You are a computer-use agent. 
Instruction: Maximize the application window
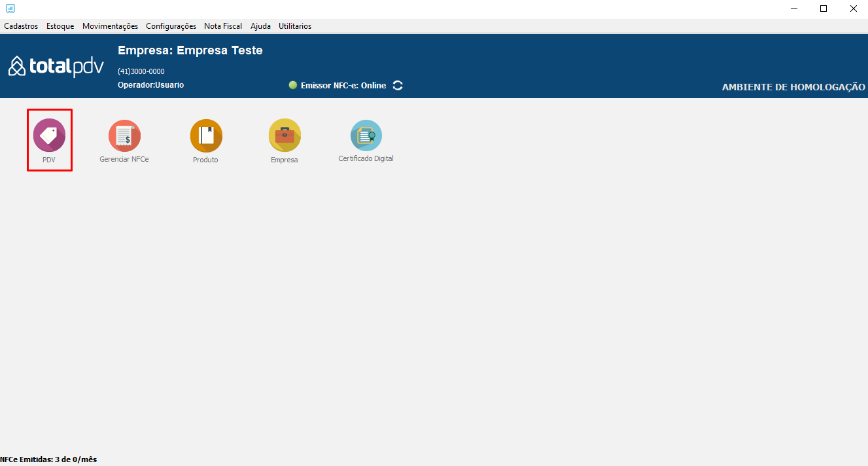pos(824,9)
